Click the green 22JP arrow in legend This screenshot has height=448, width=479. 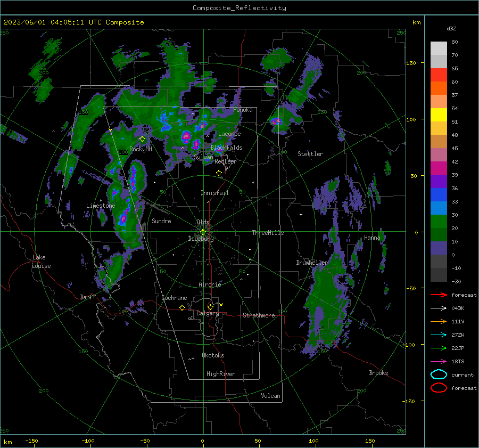coord(439,348)
